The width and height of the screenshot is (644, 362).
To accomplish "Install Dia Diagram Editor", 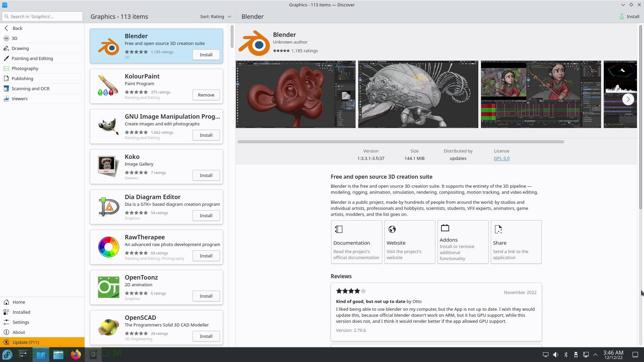I will click(206, 216).
